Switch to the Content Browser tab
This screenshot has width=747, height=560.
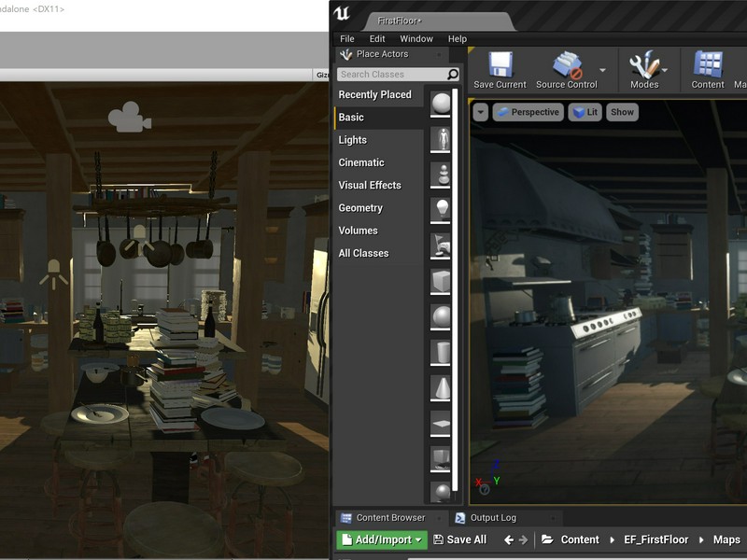(390, 518)
